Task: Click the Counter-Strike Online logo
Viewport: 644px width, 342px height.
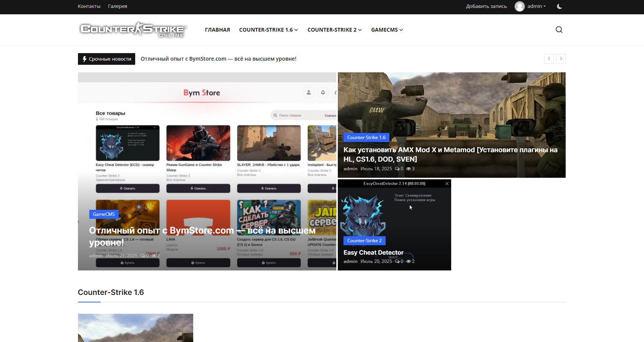Action: [133, 29]
